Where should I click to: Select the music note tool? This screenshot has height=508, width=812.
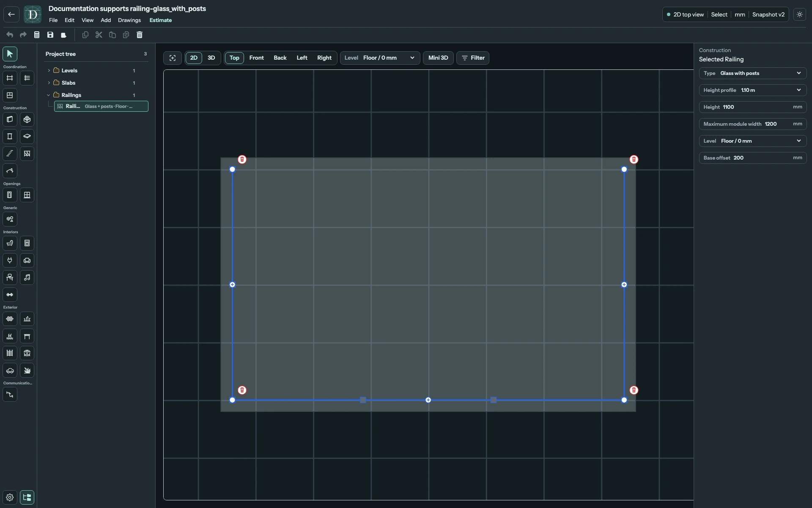pos(27,278)
